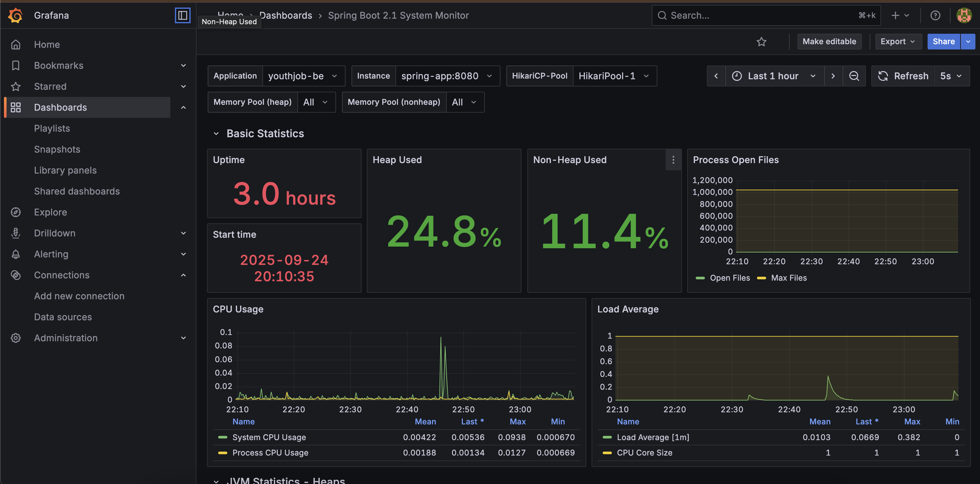Click the Search input field
Image resolution: width=980 pixels, height=484 pixels.
tap(761, 16)
